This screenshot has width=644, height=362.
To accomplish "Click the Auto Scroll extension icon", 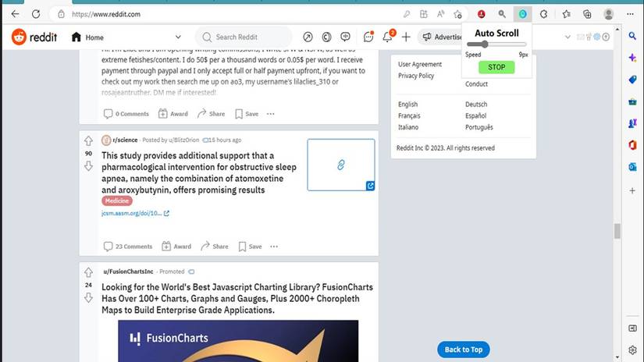I will [x=522, y=14].
